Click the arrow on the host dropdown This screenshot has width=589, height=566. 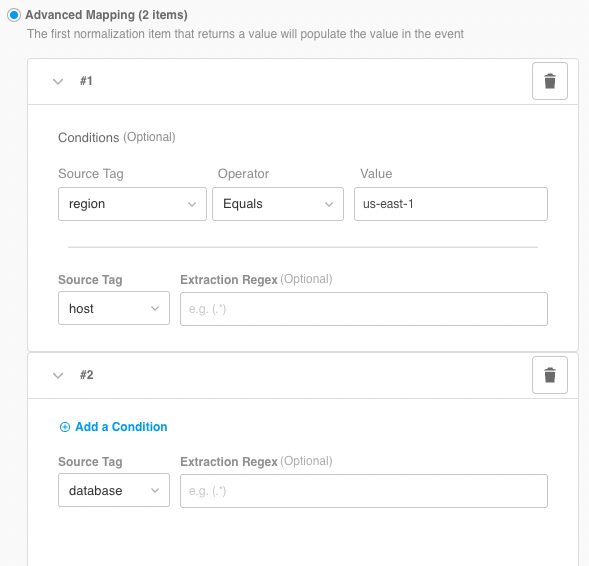[155, 309]
